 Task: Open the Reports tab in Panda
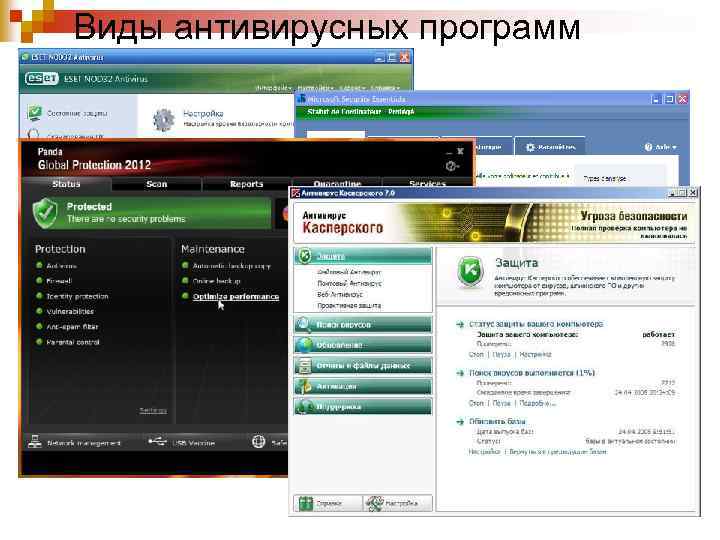[247, 184]
